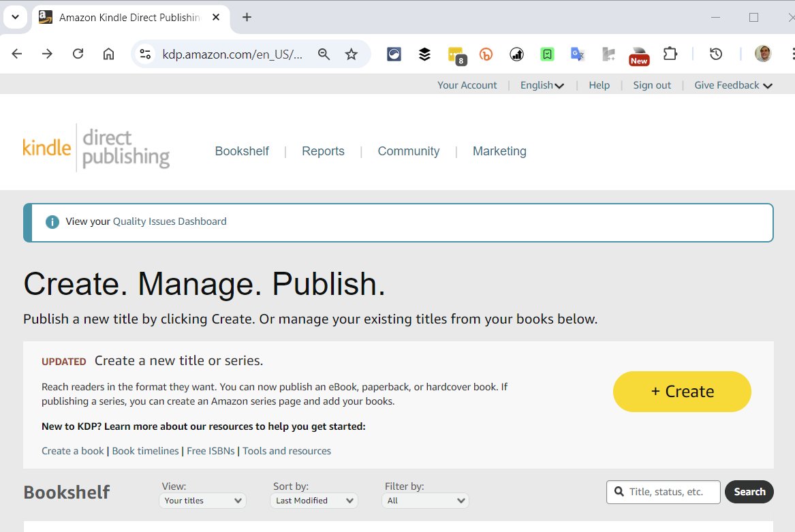795x532 pixels.
Task: Expand the English language selector
Action: [542, 84]
